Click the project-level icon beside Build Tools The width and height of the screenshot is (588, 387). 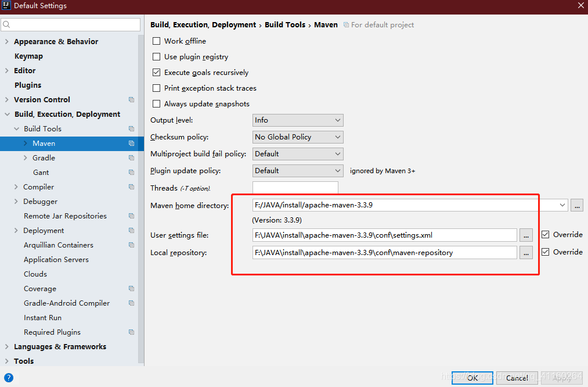pos(131,129)
